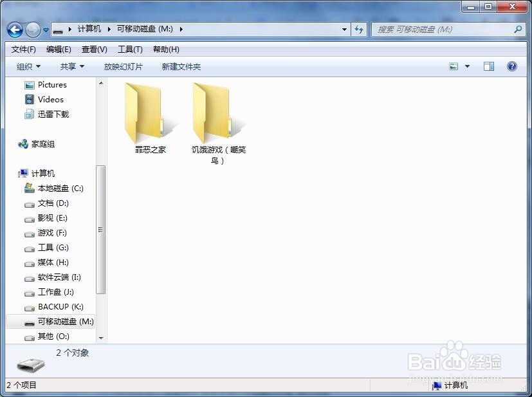Click the Back navigation arrow button
The height and width of the screenshot is (397, 532).
[x=15, y=30]
